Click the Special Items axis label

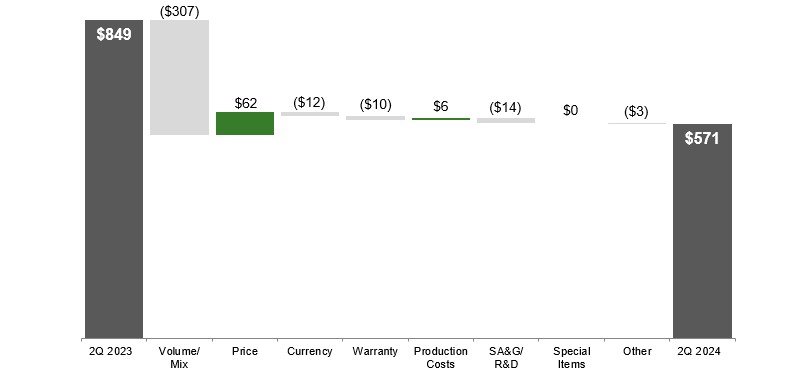point(571,357)
